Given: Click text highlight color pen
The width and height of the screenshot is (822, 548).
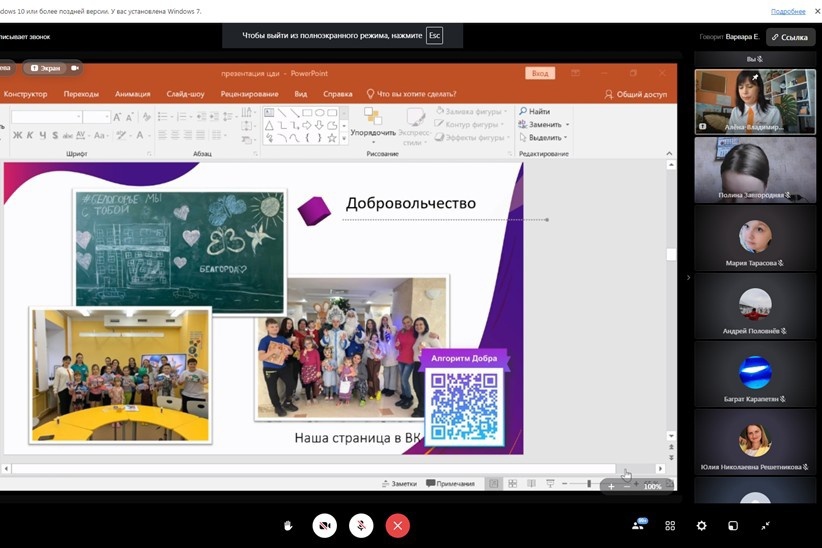Looking at the screenshot, I should coord(121,135).
